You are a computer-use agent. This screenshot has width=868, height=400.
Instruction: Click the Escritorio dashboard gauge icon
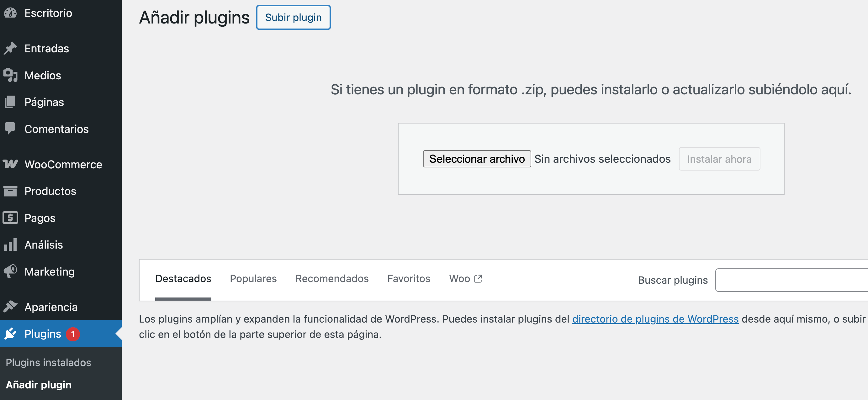(10, 13)
